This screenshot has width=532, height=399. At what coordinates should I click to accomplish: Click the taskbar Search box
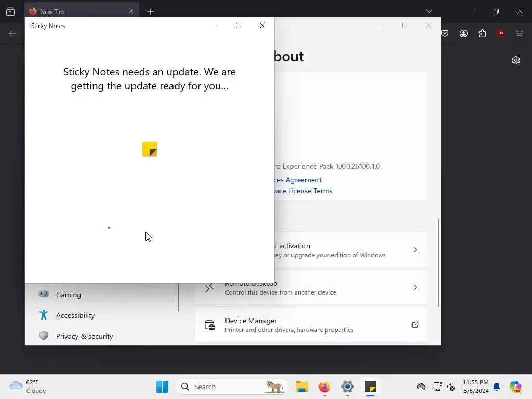tap(232, 387)
